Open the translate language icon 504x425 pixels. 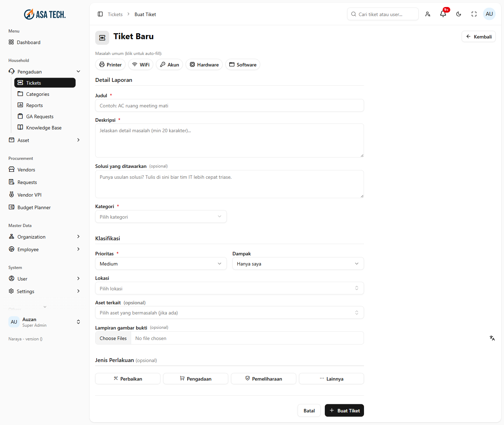[x=492, y=338]
